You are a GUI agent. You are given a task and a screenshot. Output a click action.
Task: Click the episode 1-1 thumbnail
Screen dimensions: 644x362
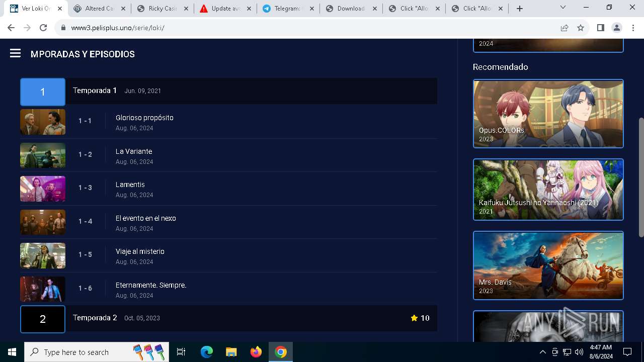point(43,122)
